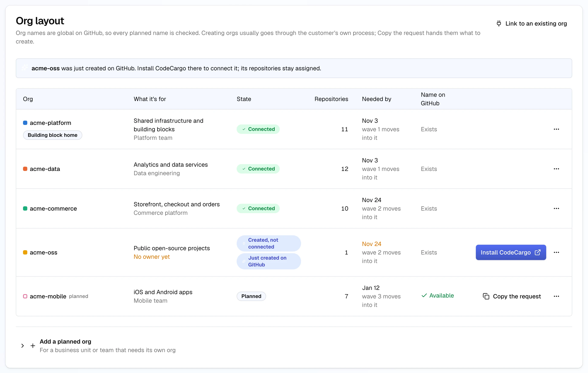Click the plug icon beside Link to an existing org

click(499, 23)
